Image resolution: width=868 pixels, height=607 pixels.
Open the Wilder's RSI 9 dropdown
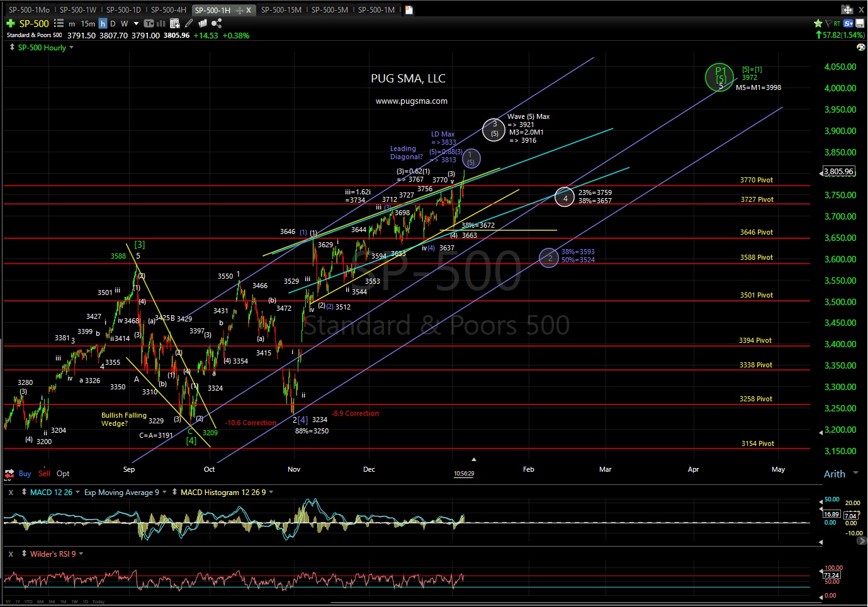click(x=81, y=554)
